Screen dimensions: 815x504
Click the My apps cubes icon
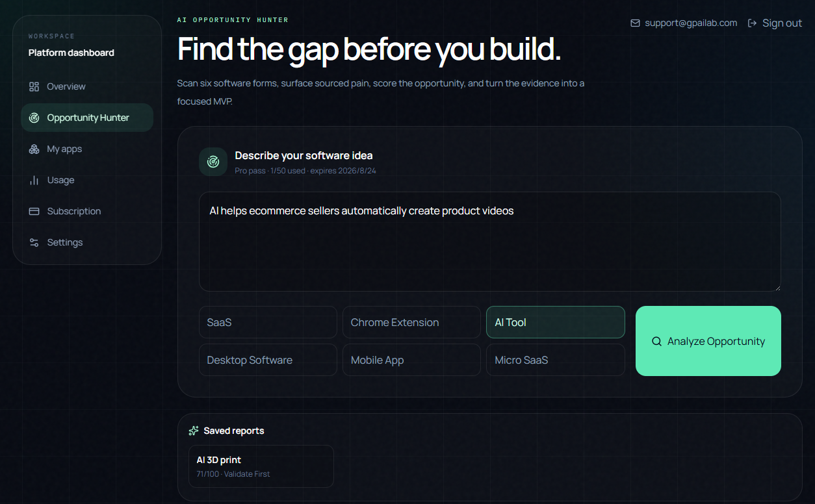34,149
